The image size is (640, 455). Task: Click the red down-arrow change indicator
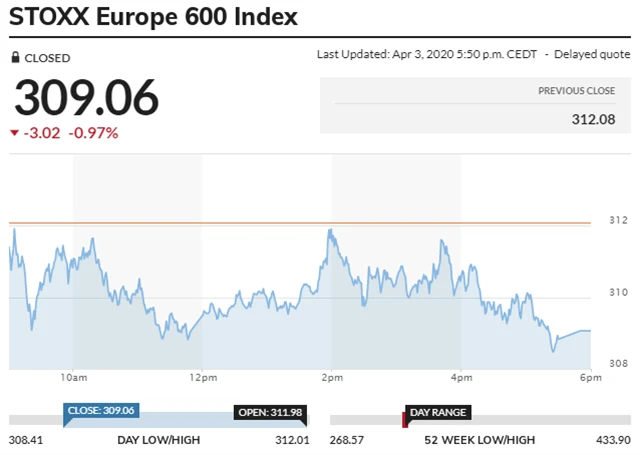14,133
